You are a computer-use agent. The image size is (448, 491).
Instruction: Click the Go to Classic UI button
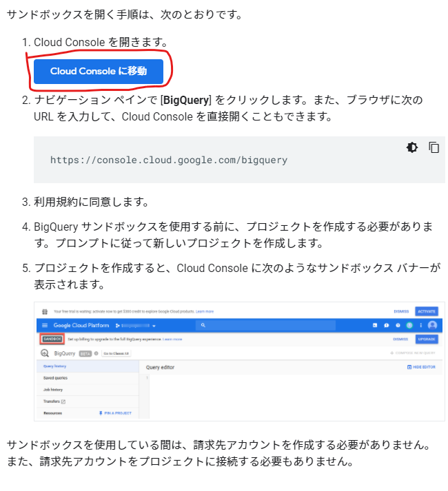point(116,353)
